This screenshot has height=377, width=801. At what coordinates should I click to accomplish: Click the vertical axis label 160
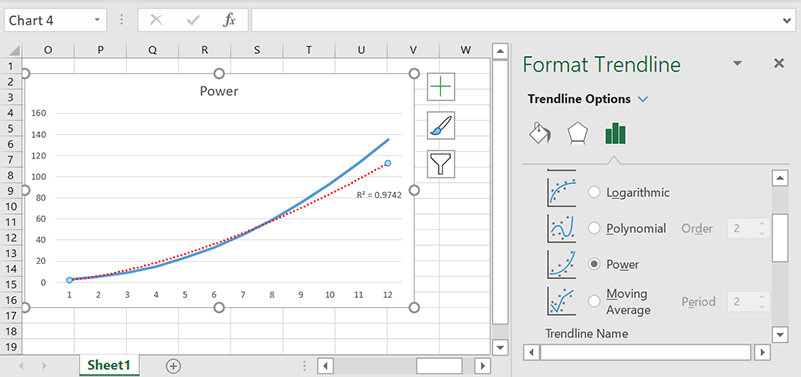pos(39,113)
